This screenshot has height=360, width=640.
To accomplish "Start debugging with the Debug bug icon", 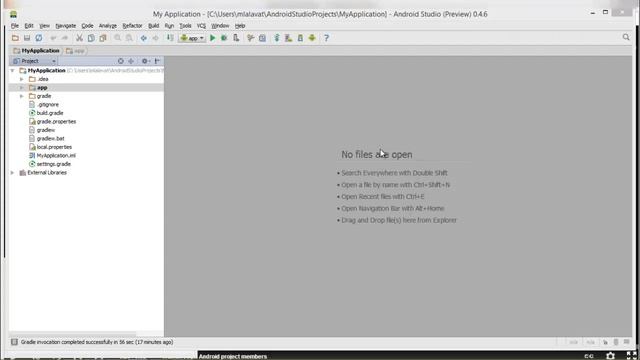I will pyautogui.click(x=224, y=38).
